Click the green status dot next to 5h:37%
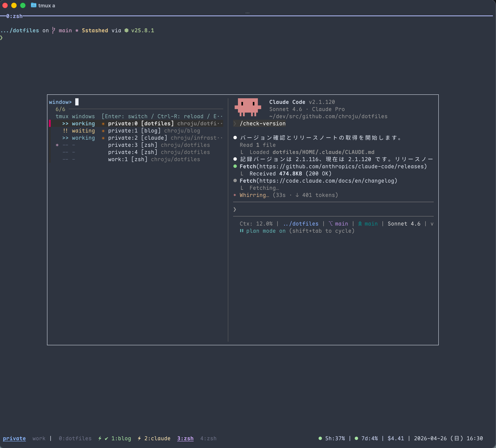The width and height of the screenshot is (496, 448). [x=320, y=438]
